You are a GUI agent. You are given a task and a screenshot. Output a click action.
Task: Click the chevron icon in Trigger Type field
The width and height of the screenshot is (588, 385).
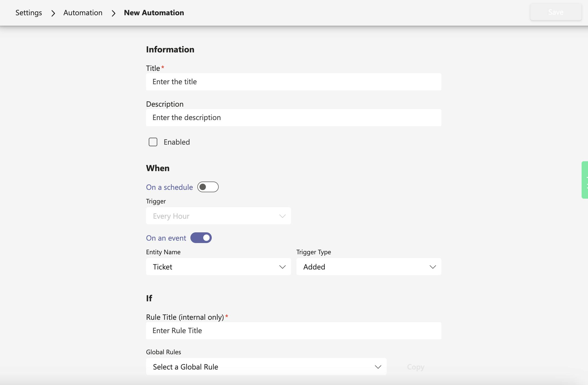click(x=433, y=267)
